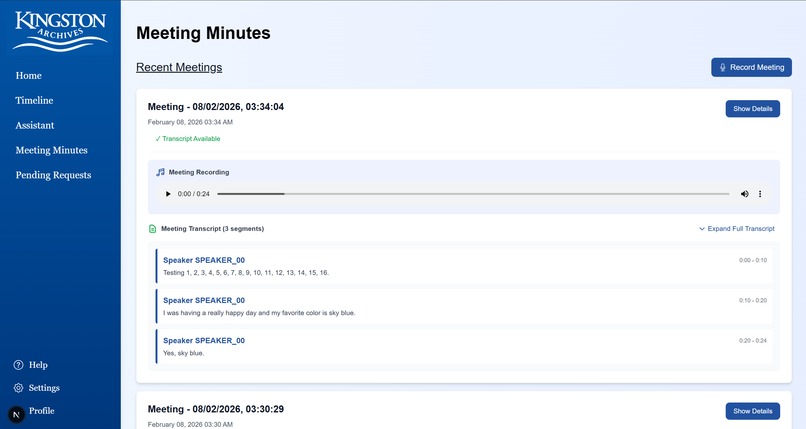Open Settings from sidebar label
Viewport: 806px width, 429px height.
pos(44,388)
